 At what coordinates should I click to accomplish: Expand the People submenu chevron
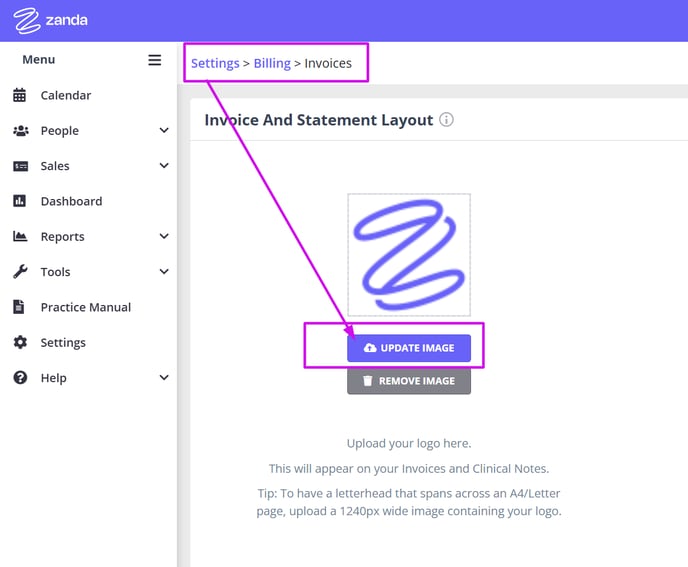pos(164,130)
